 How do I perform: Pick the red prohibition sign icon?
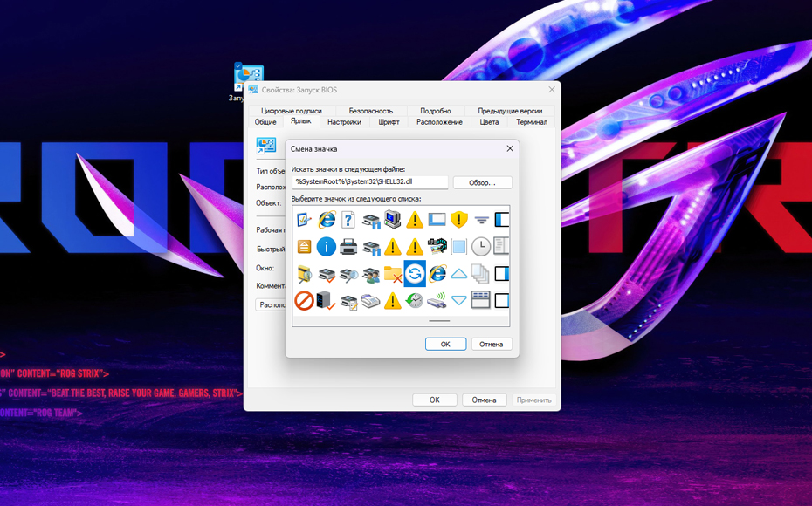click(304, 301)
